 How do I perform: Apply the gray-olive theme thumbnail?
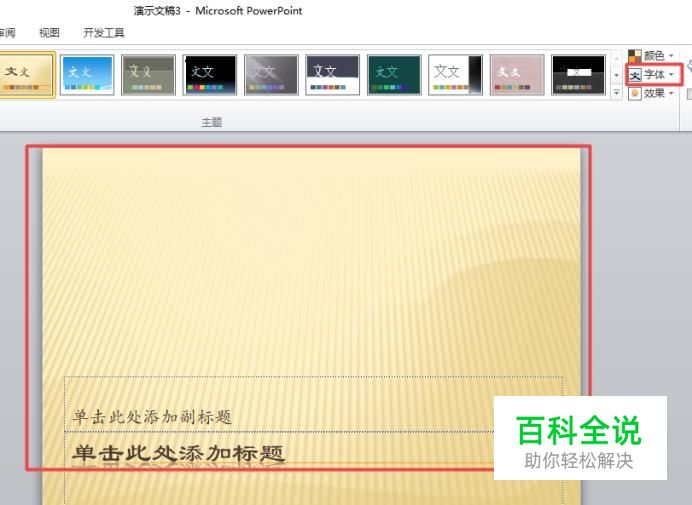[x=148, y=75]
